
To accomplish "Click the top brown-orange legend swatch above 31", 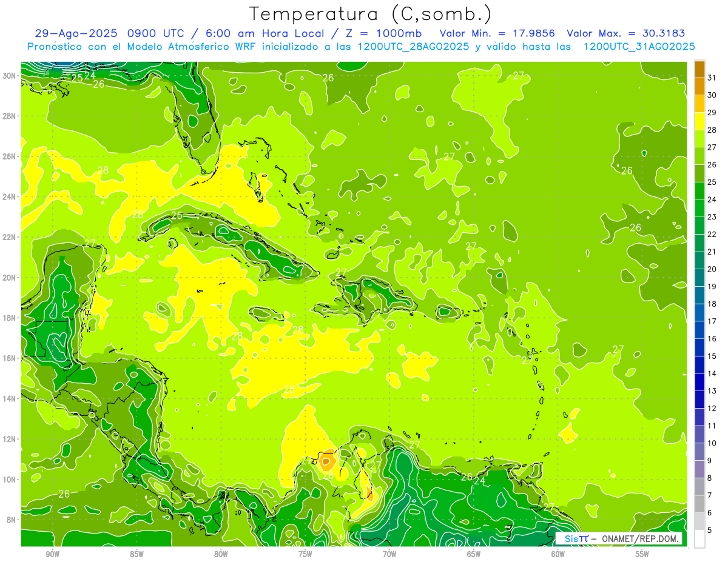I will [699, 69].
